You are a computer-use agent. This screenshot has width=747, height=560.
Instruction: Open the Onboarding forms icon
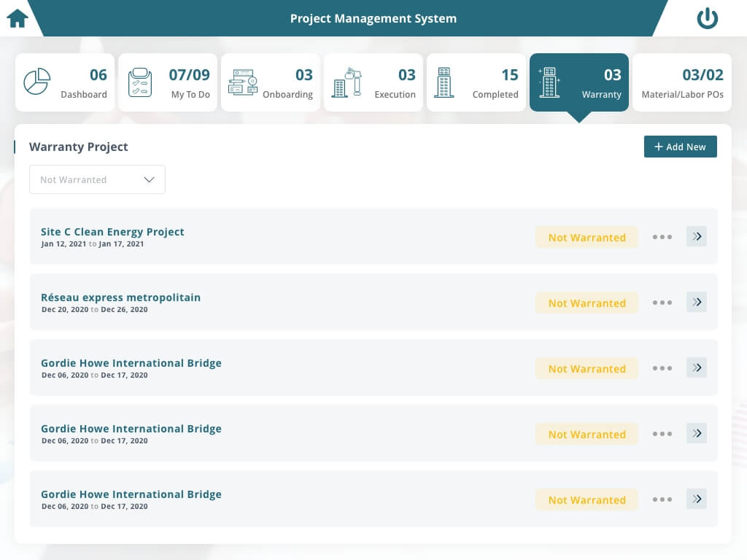click(x=243, y=82)
